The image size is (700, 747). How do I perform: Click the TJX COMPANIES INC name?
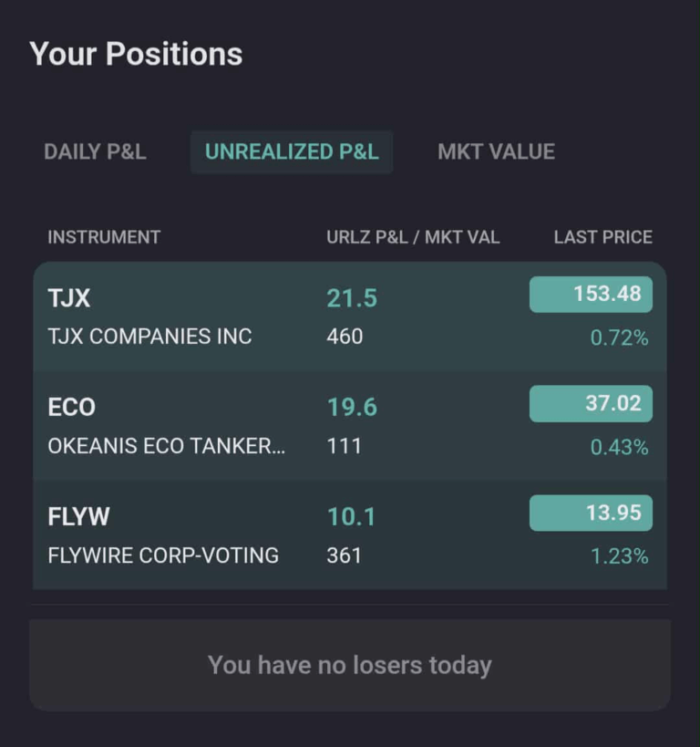click(x=149, y=337)
